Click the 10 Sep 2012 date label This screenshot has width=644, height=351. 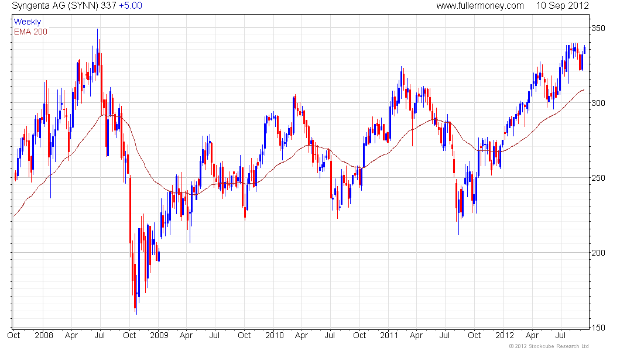[x=562, y=6]
